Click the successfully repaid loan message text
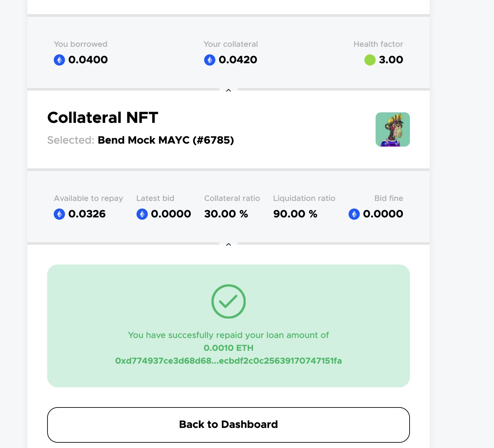This screenshot has height=448, width=494. 229,335
